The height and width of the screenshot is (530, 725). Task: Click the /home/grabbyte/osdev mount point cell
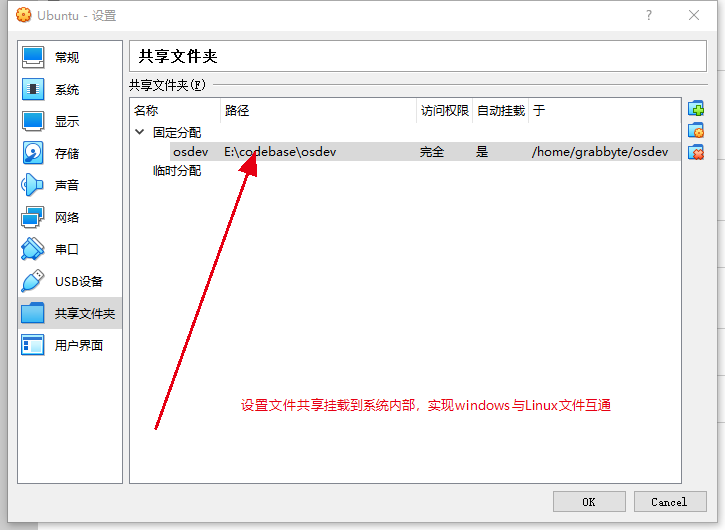[600, 152]
